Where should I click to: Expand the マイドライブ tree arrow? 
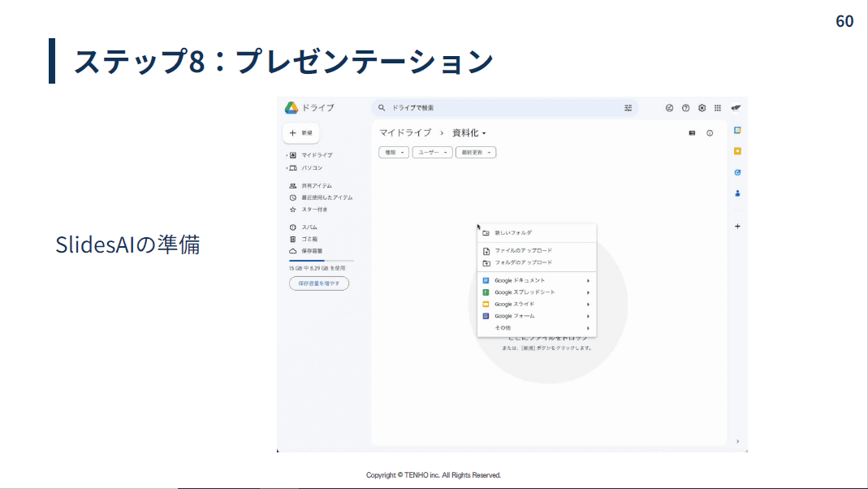point(287,156)
